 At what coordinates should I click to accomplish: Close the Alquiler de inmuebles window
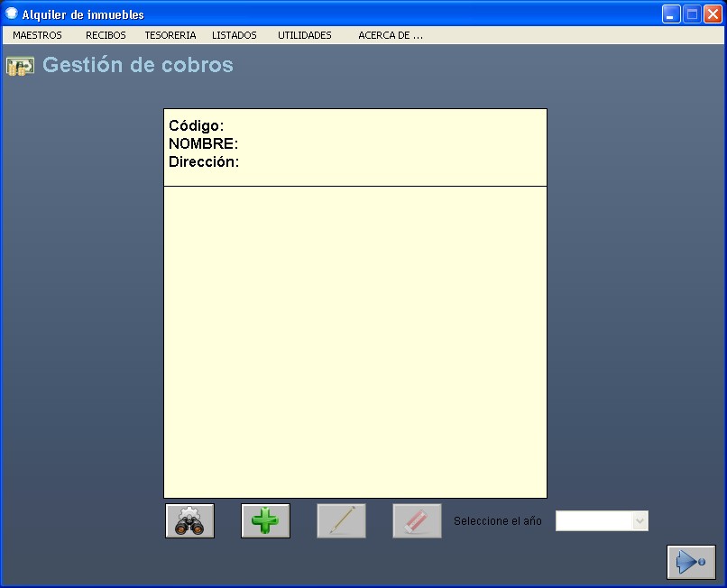tap(713, 14)
